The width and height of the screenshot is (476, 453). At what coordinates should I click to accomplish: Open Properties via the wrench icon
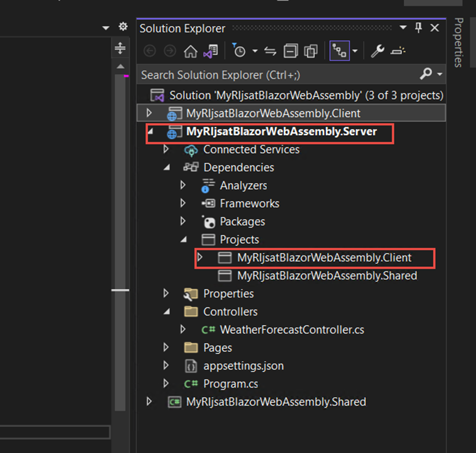coord(377,52)
